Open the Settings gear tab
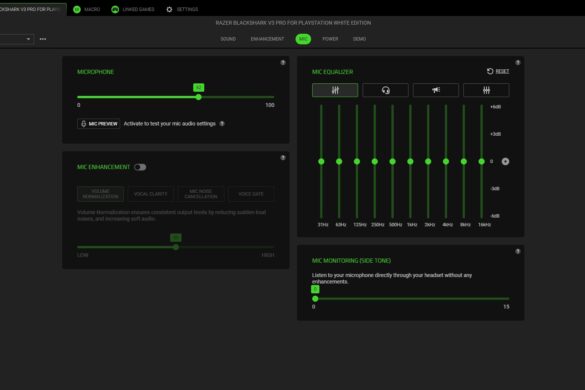 [182, 9]
